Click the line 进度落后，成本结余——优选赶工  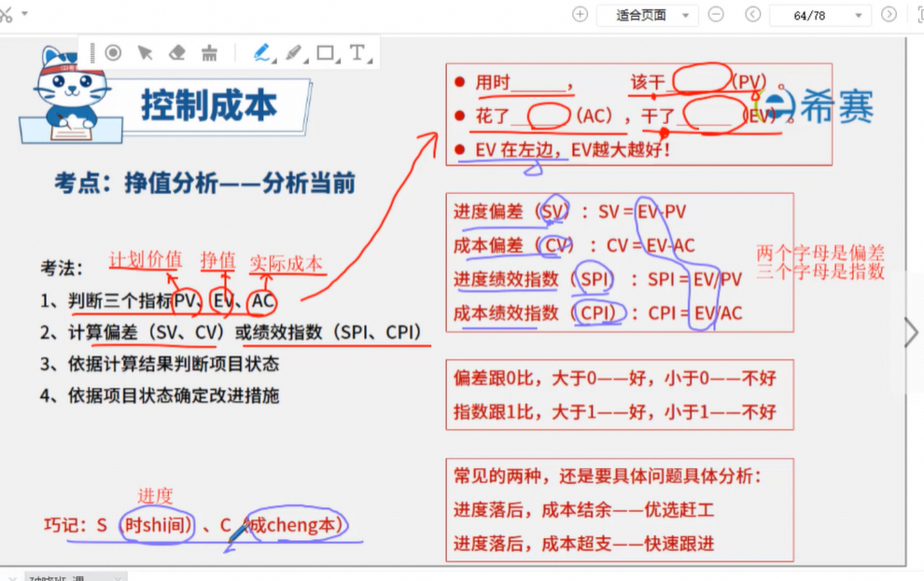[x=583, y=509]
